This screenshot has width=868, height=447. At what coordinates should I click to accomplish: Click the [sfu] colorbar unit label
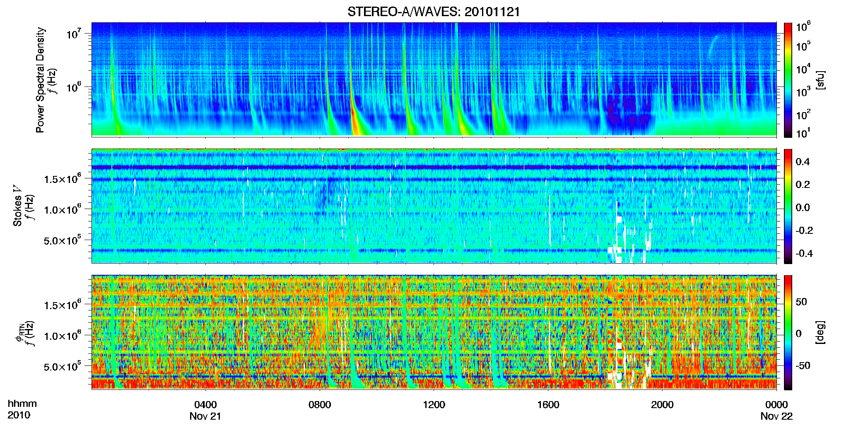820,80
